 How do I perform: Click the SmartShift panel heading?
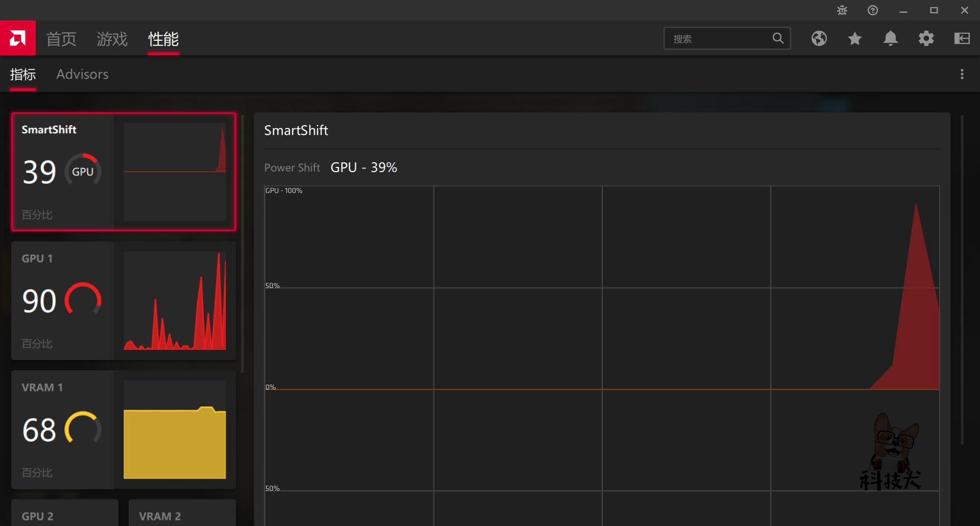[x=296, y=130]
